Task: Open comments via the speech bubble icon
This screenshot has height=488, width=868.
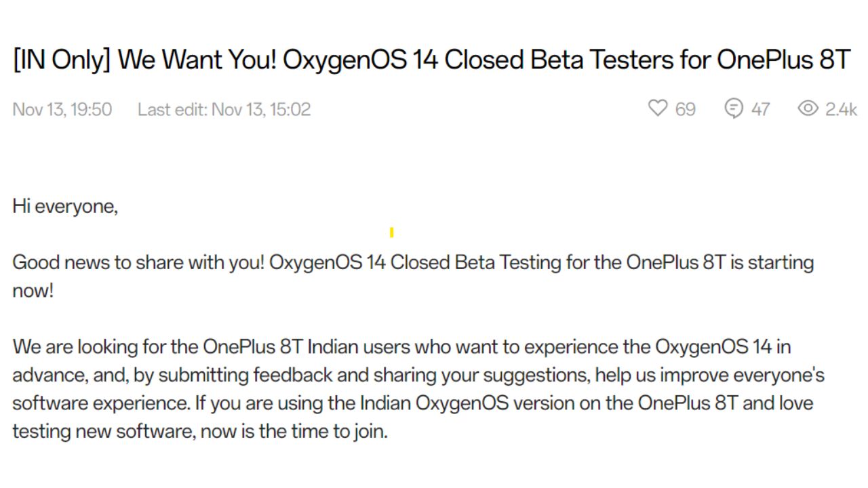Action: (x=734, y=108)
